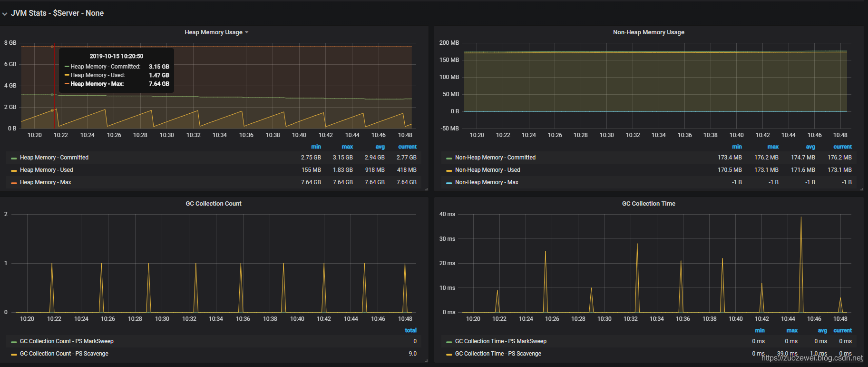Select Non-Heap Committed min value 173.4 MB

click(730, 158)
